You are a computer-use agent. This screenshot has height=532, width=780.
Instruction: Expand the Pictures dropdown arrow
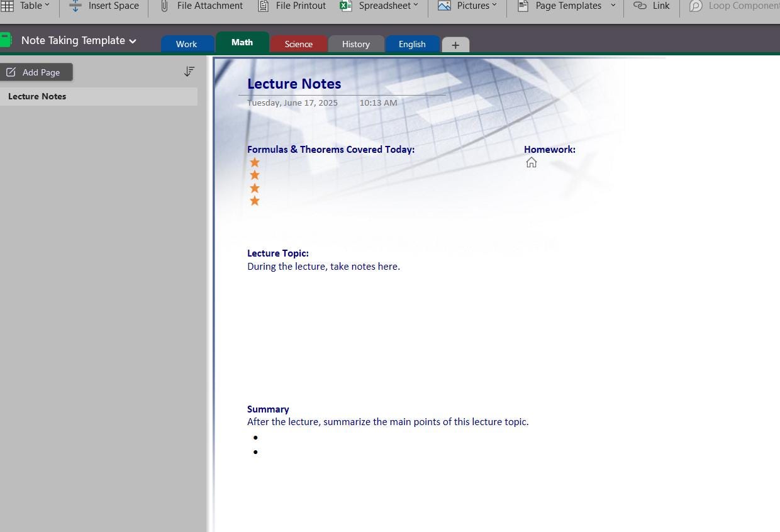pyautogui.click(x=494, y=5)
